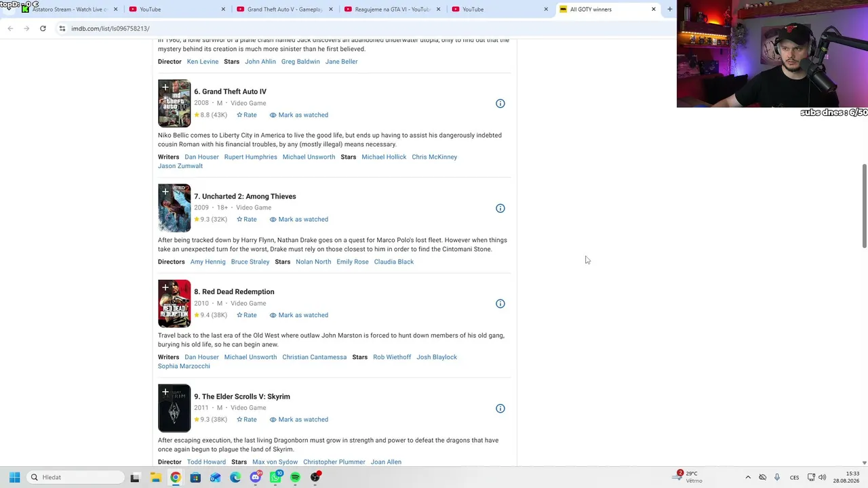Viewport: 868px width, 488px height.
Task: Open OBS Studio from taskbar
Action: [315, 477]
